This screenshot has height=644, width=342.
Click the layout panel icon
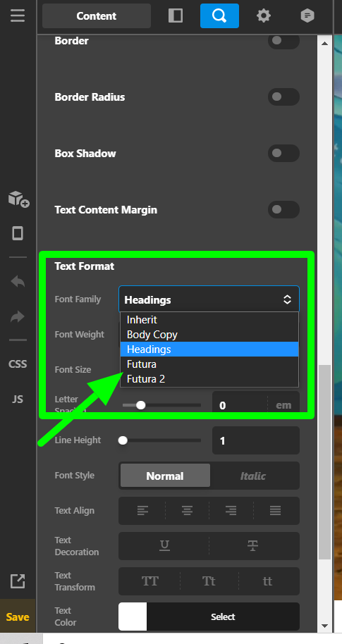click(176, 16)
